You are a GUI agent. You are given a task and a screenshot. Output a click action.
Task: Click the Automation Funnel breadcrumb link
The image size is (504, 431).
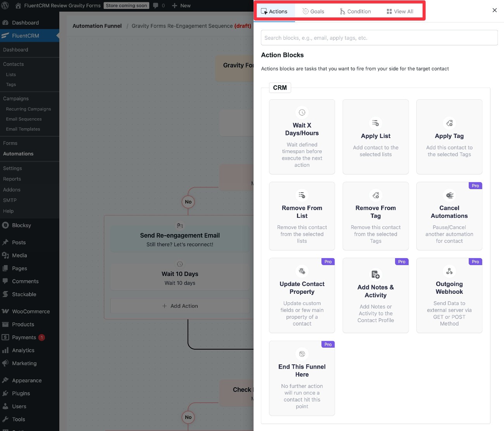click(x=97, y=26)
